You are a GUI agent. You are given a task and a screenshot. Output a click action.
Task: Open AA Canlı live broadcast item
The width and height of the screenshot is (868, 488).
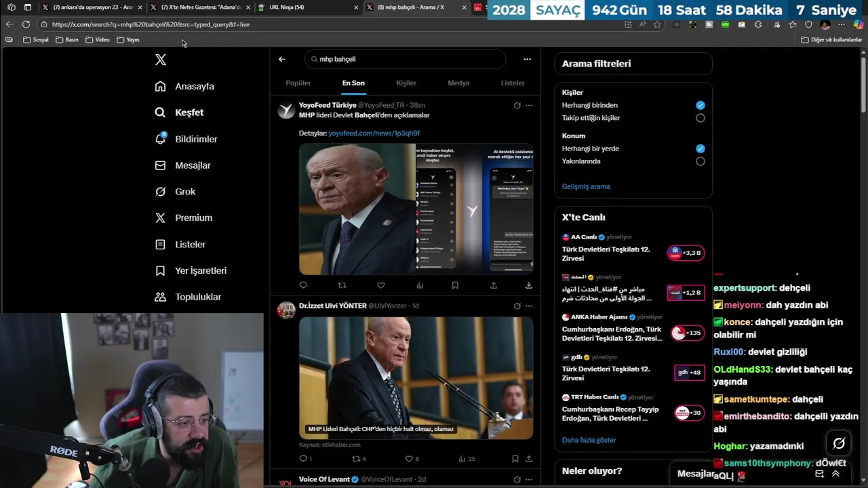click(x=633, y=249)
